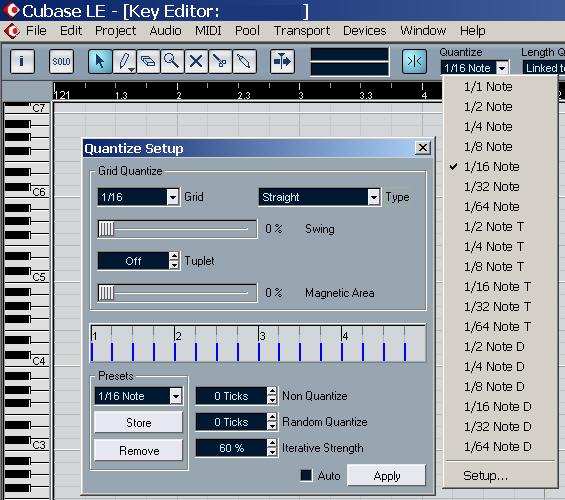Select the Zoom magnifier tool
This screenshot has height=500, width=565.
(x=172, y=61)
